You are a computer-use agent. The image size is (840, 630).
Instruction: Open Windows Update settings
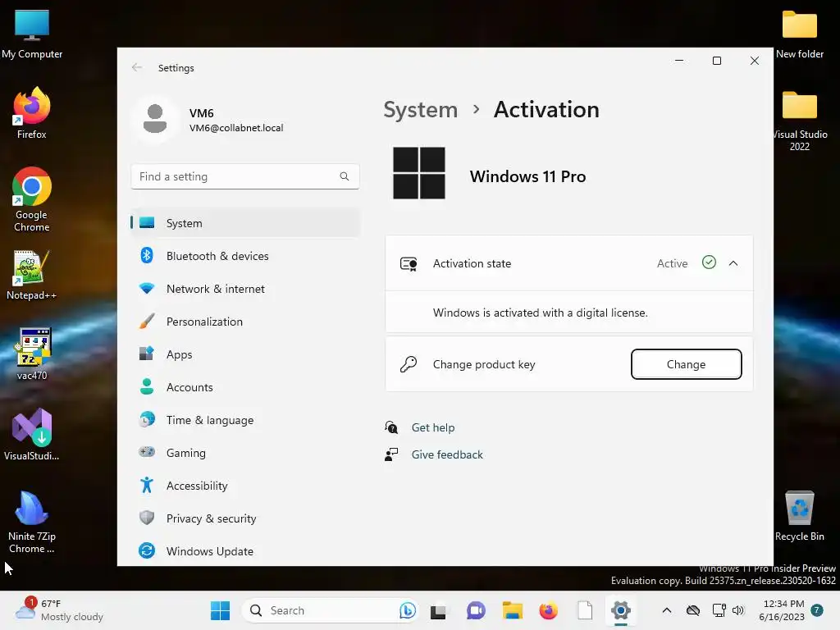click(x=244, y=550)
